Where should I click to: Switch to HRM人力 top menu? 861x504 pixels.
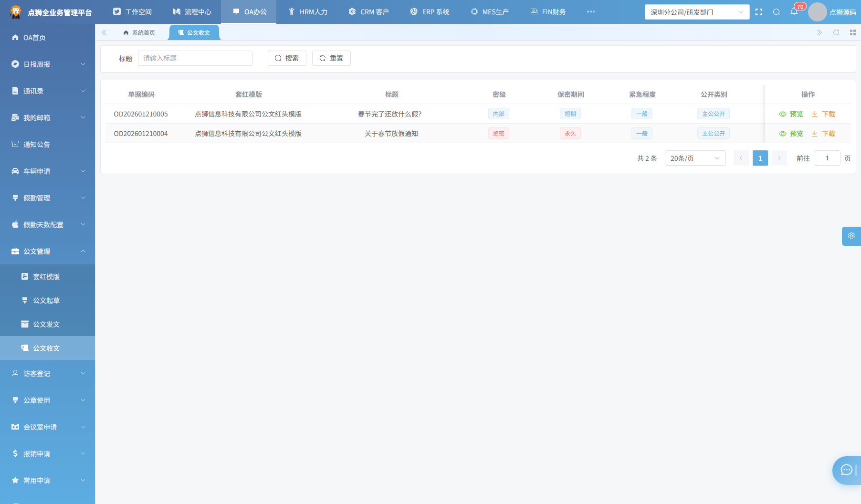(x=308, y=12)
